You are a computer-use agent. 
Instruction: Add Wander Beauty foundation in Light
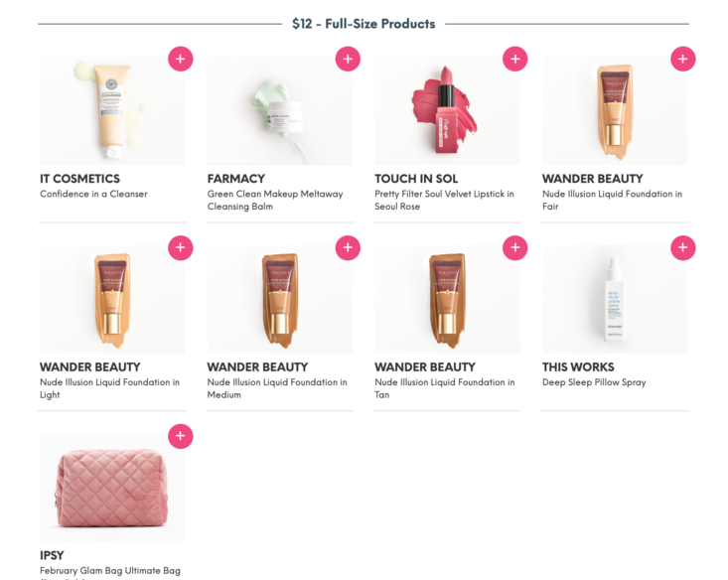181,247
